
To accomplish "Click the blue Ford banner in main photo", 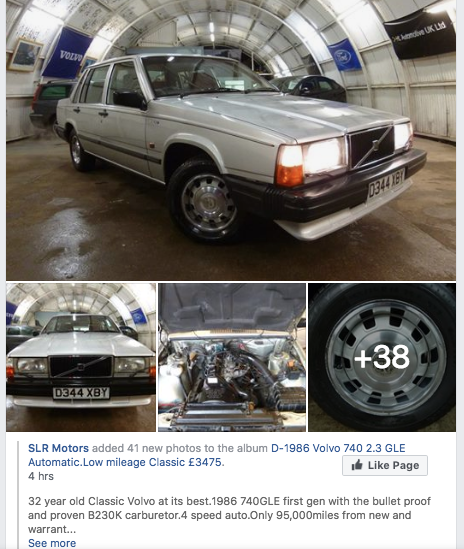I will (345, 55).
